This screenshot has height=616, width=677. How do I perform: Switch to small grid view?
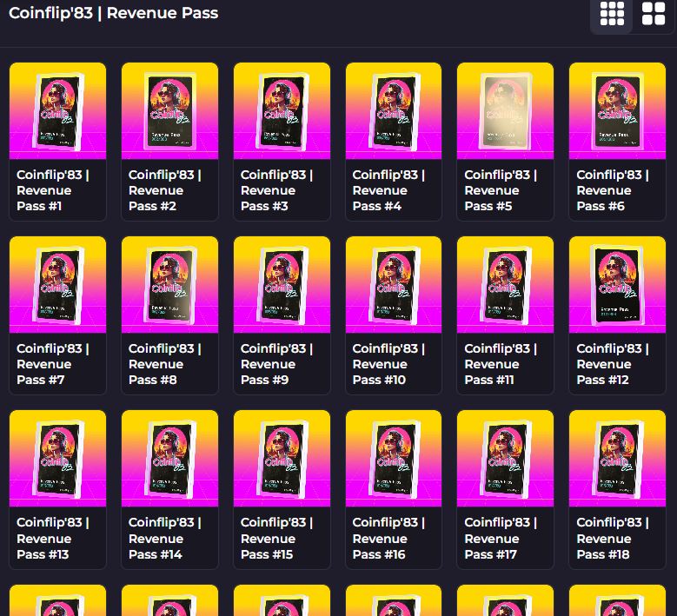[612, 14]
